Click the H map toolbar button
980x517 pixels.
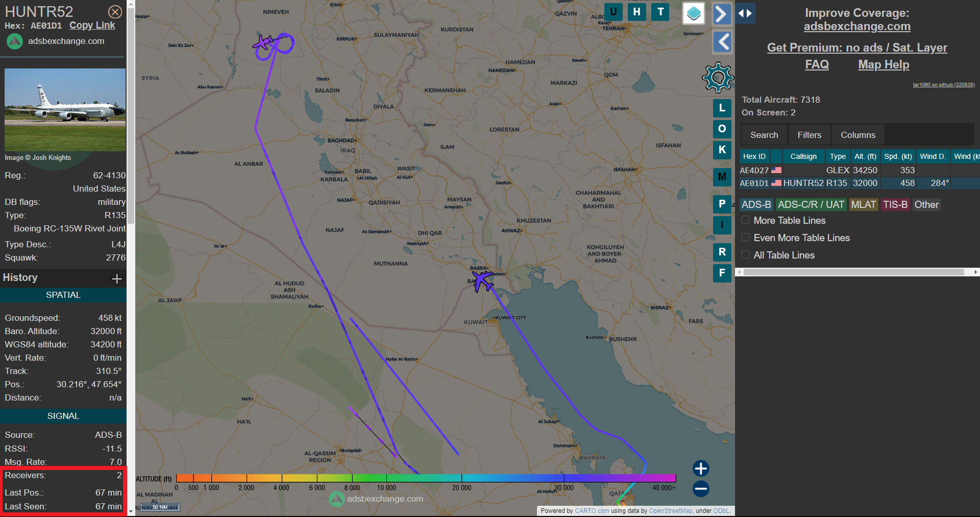[636, 12]
